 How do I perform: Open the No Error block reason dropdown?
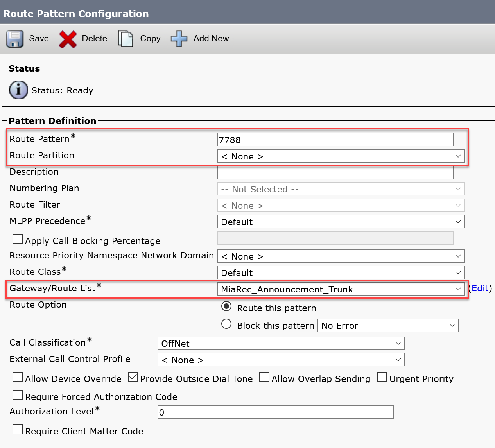(x=388, y=325)
